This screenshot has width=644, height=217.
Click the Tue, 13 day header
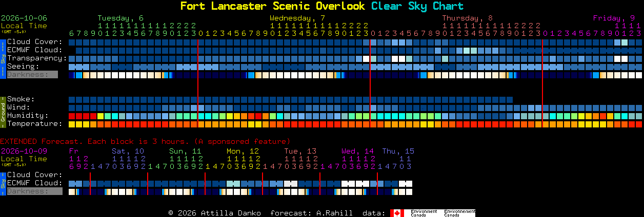(x=300, y=151)
